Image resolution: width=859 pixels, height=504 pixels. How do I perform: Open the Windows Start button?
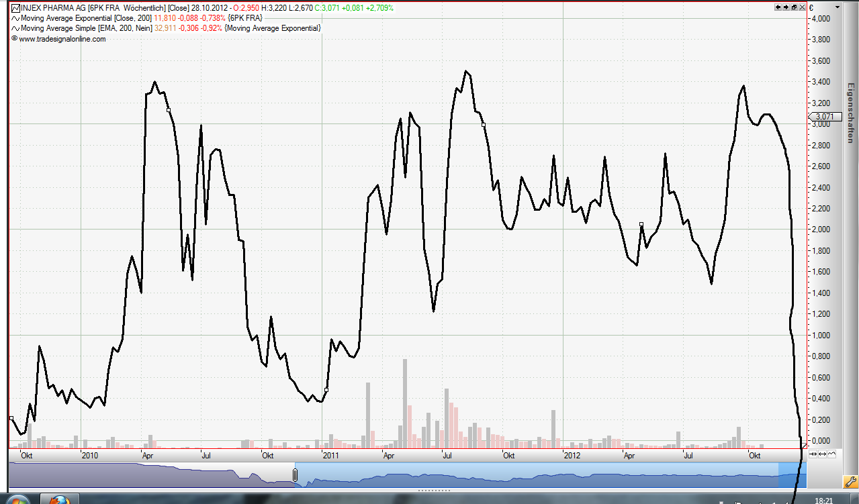[17, 499]
